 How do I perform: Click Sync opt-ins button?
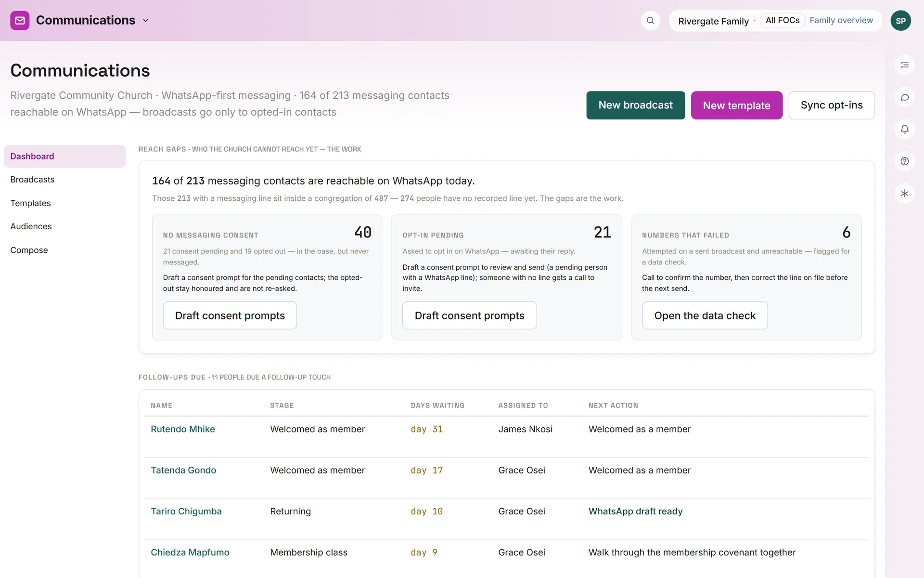(x=831, y=105)
